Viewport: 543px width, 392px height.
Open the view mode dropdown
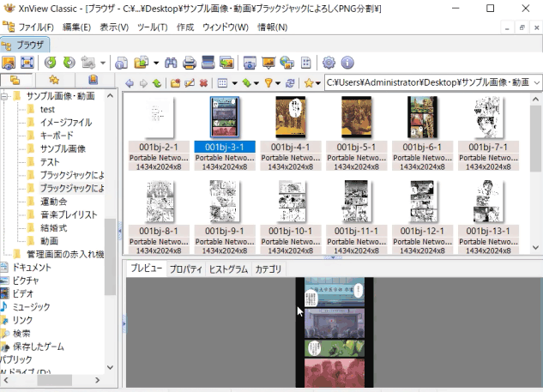235,83
